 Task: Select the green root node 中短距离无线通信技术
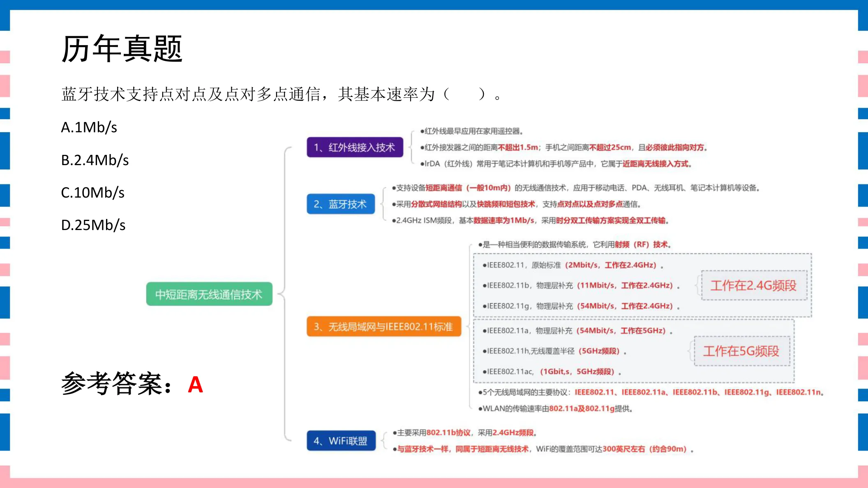(x=209, y=294)
